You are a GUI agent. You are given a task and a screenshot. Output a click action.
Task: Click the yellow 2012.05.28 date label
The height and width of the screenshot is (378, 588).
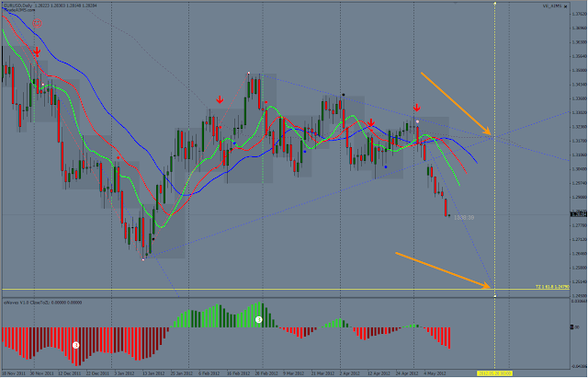coord(494,373)
